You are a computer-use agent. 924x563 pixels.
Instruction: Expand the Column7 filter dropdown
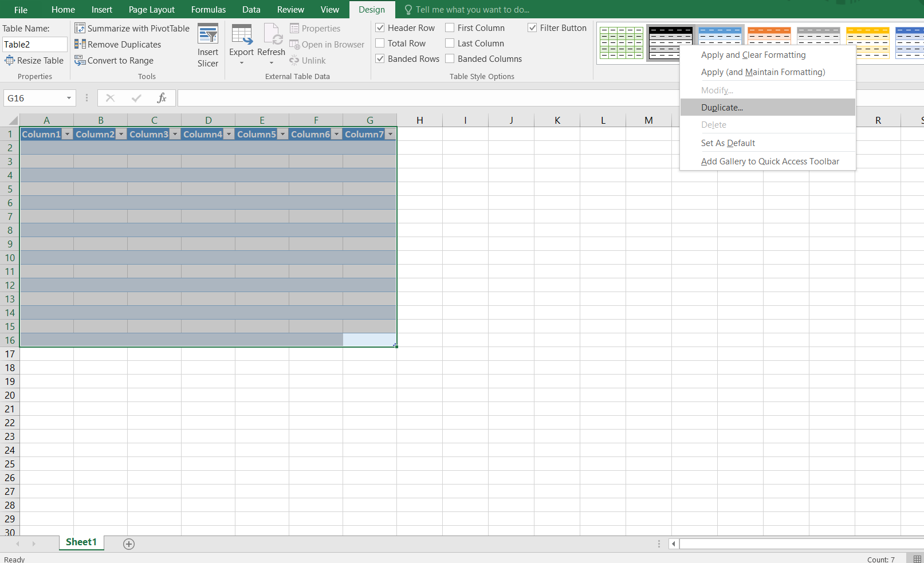click(x=390, y=134)
